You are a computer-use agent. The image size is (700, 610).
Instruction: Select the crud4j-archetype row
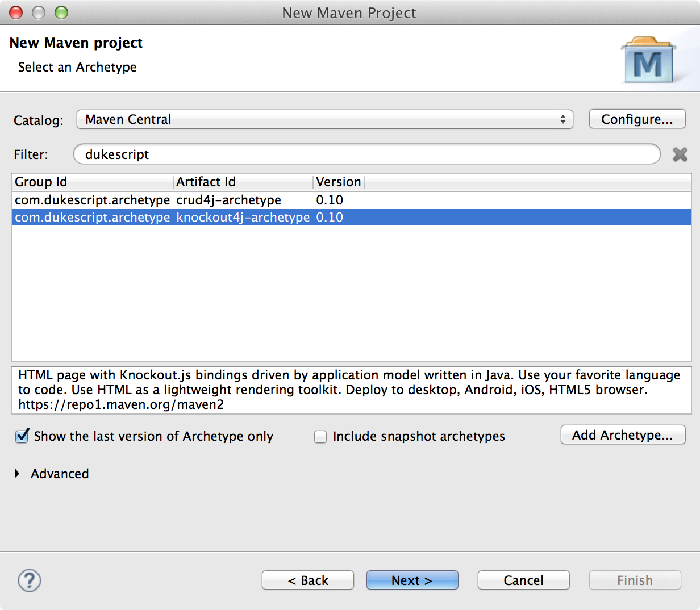[x=228, y=200]
